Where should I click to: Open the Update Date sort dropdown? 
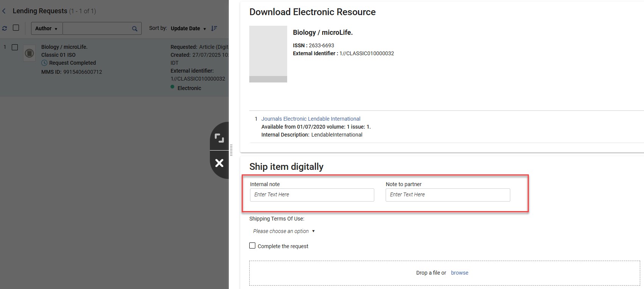point(188,28)
